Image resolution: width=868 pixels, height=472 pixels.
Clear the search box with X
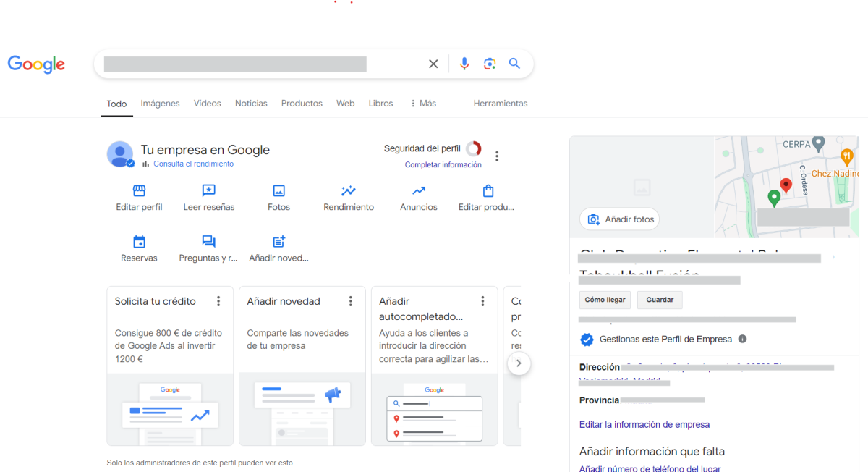(433, 64)
